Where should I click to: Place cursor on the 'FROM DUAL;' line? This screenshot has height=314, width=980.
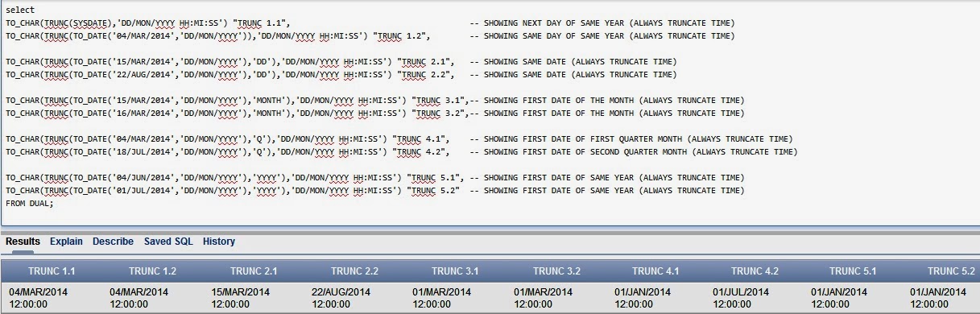[29, 203]
